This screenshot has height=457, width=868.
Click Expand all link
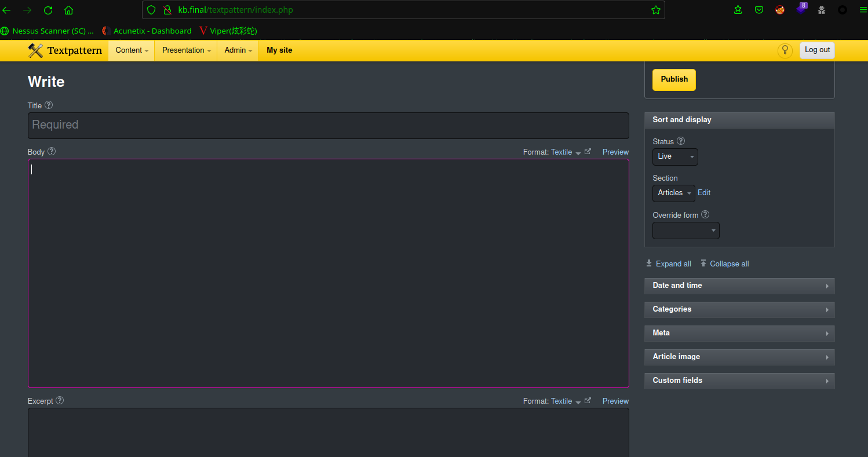click(669, 264)
